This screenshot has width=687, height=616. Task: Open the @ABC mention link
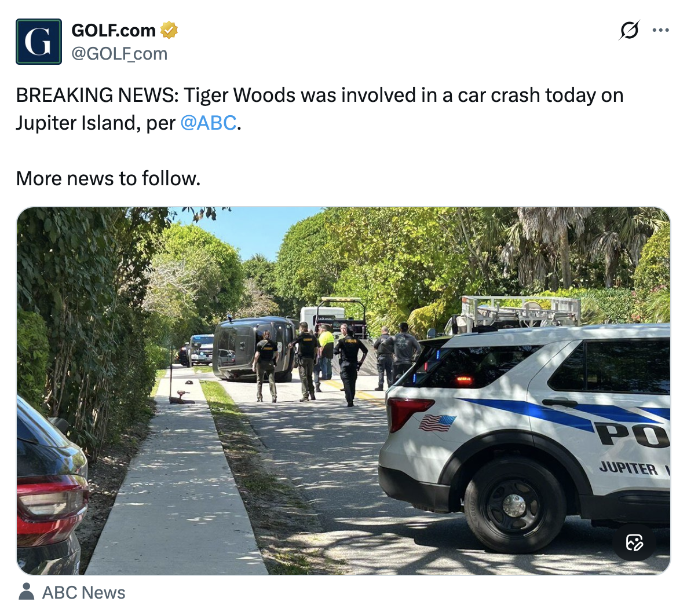tap(209, 123)
